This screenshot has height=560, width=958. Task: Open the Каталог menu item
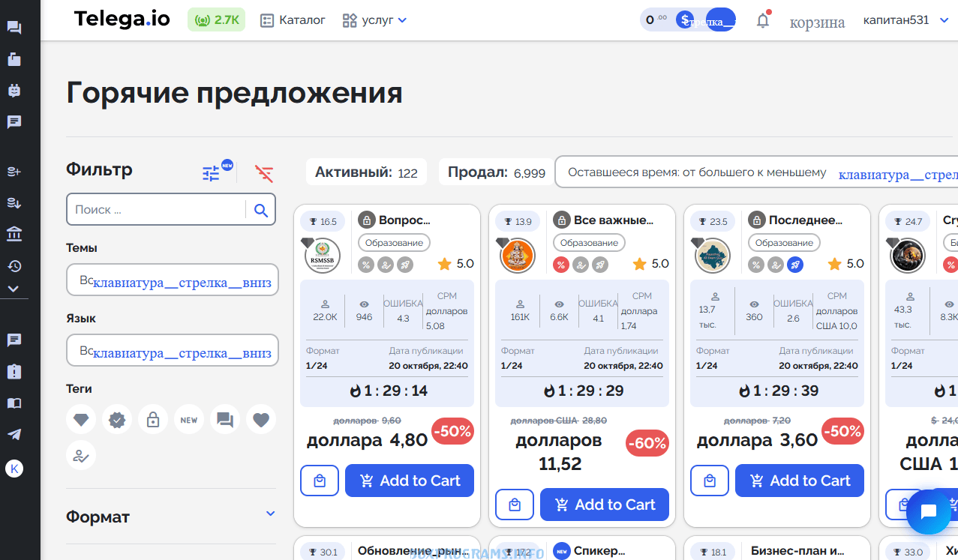point(293,20)
